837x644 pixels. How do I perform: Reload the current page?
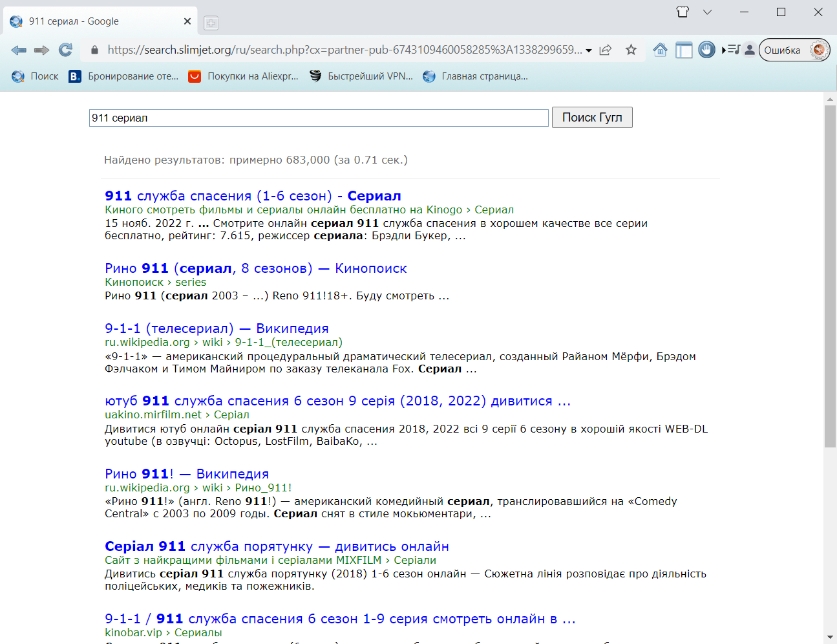[65, 50]
